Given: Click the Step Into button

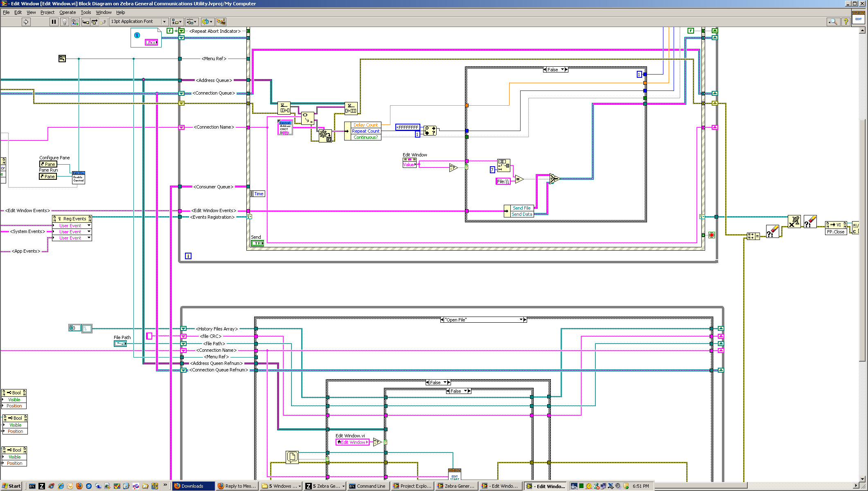Looking at the screenshot, I should click(86, 22).
